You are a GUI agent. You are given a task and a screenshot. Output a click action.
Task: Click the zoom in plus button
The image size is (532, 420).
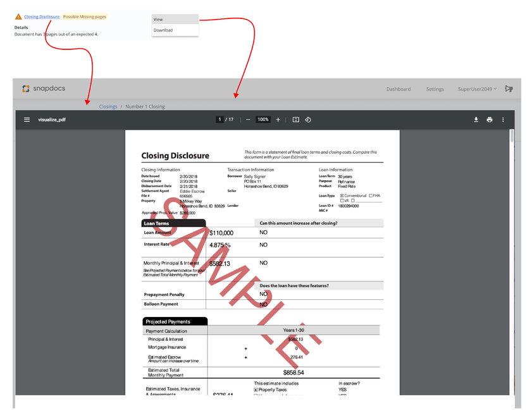(x=278, y=120)
